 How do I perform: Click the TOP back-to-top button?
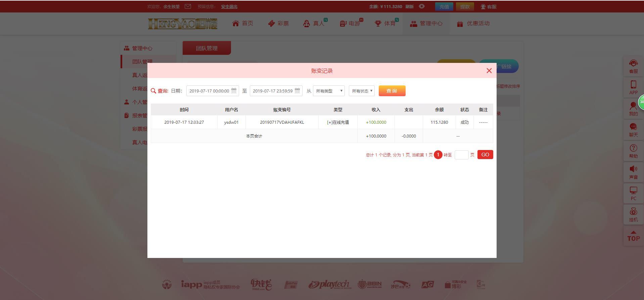click(x=633, y=236)
